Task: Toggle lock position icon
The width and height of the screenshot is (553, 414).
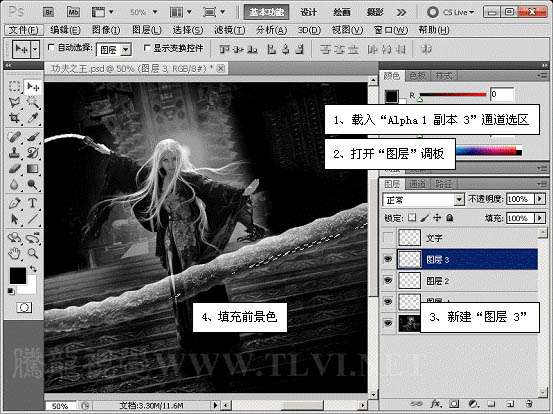Action: pos(437,218)
